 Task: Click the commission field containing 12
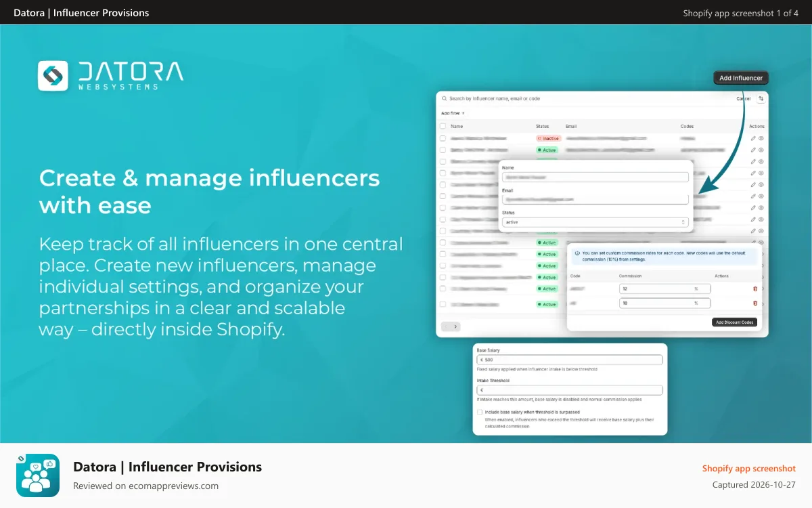(665, 289)
